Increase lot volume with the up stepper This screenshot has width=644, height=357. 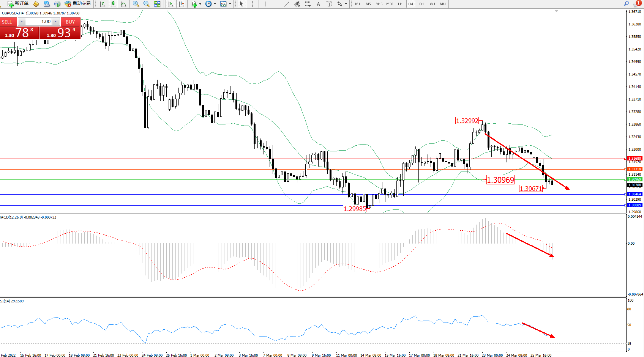tap(56, 22)
